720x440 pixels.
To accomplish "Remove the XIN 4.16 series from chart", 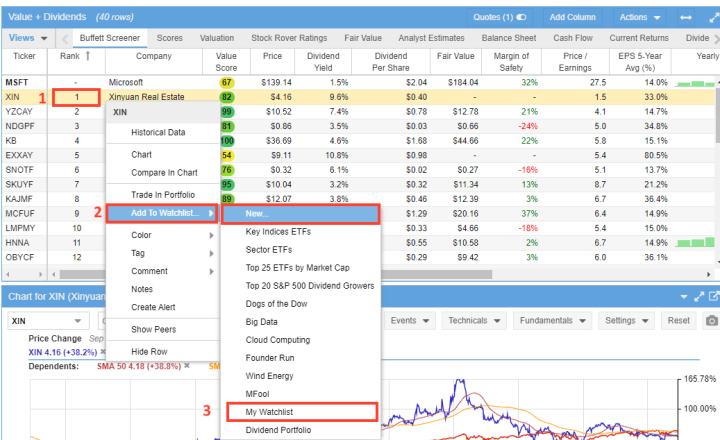I will pyautogui.click(x=103, y=352).
